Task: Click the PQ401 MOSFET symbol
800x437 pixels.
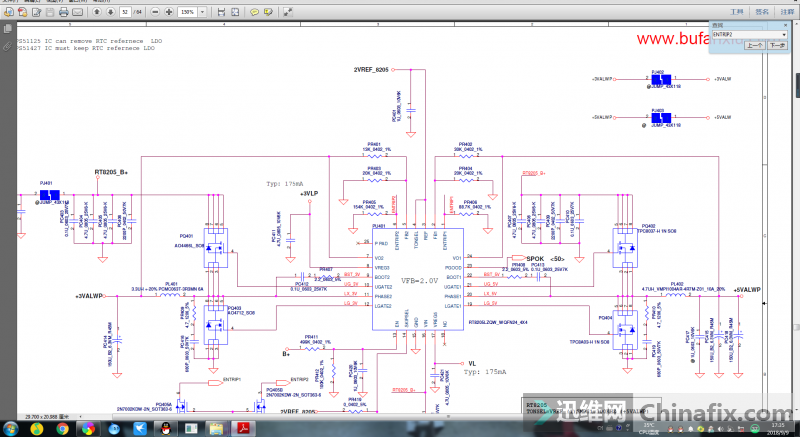Action: [215, 248]
